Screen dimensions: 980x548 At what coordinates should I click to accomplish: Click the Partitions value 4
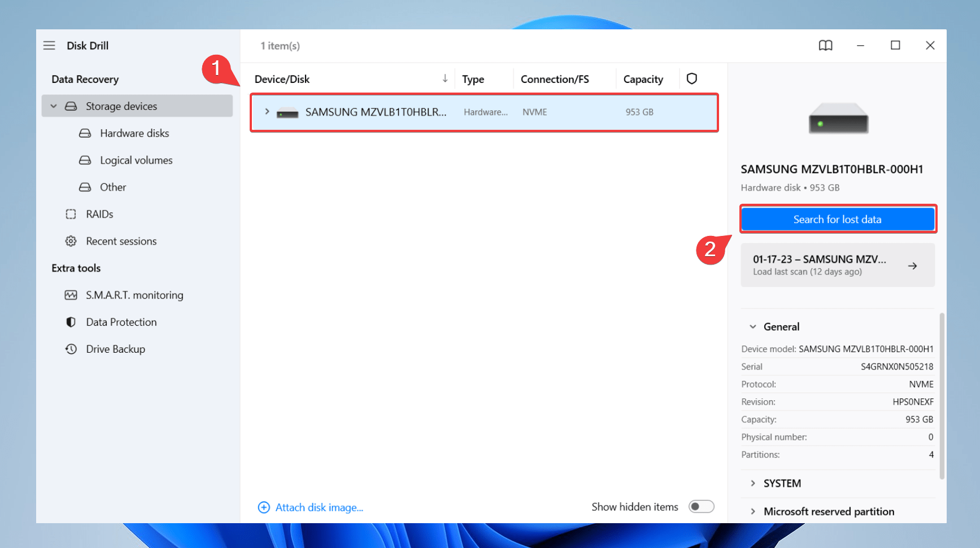click(931, 454)
